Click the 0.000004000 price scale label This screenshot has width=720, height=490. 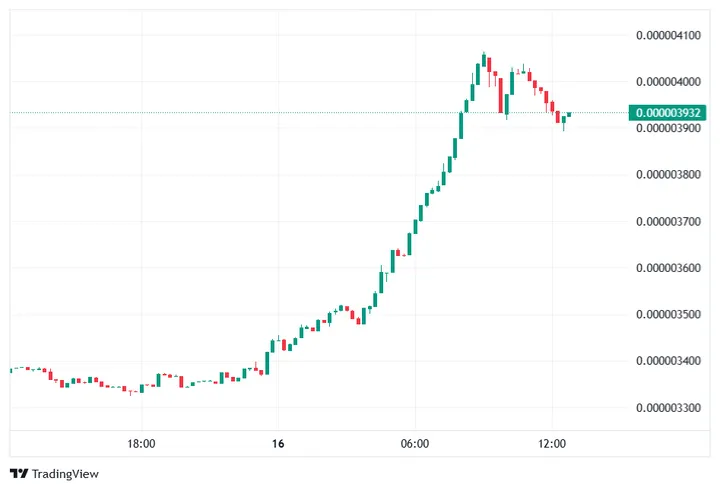coord(668,81)
